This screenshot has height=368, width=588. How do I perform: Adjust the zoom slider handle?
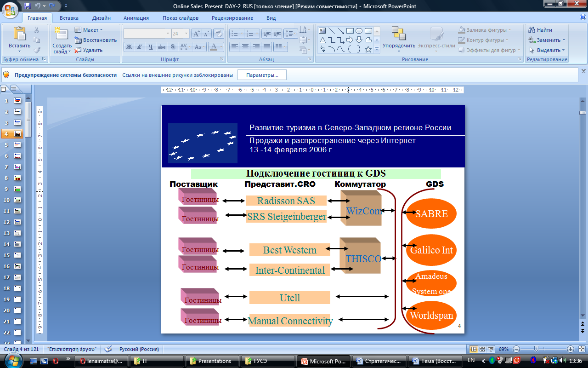(x=537, y=349)
